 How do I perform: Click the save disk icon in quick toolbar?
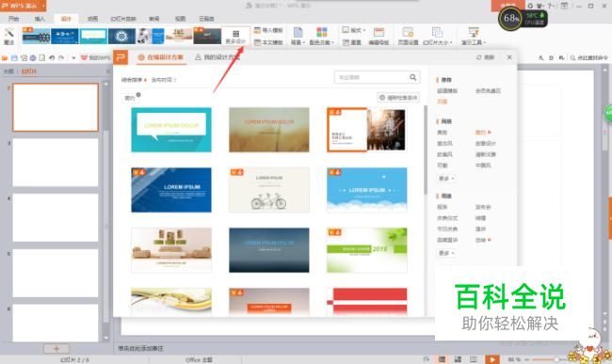[14, 57]
